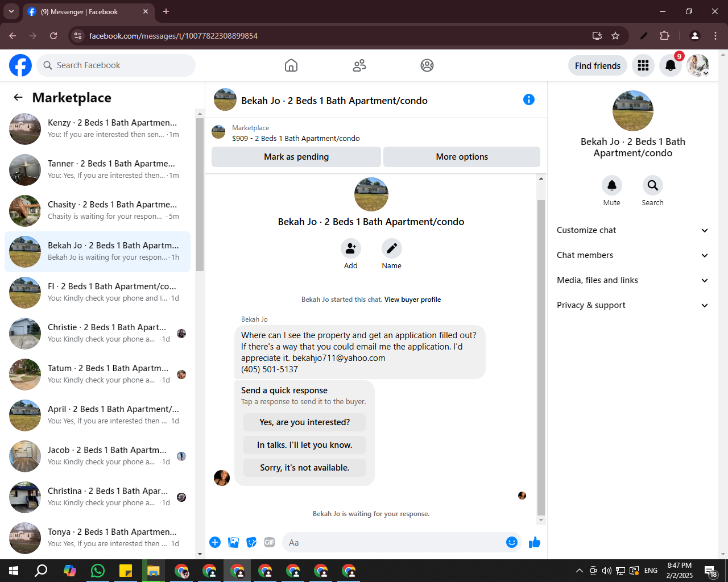This screenshot has width=728, height=582.
Task: Open the browser tab list dropdown
Action: tap(11, 11)
